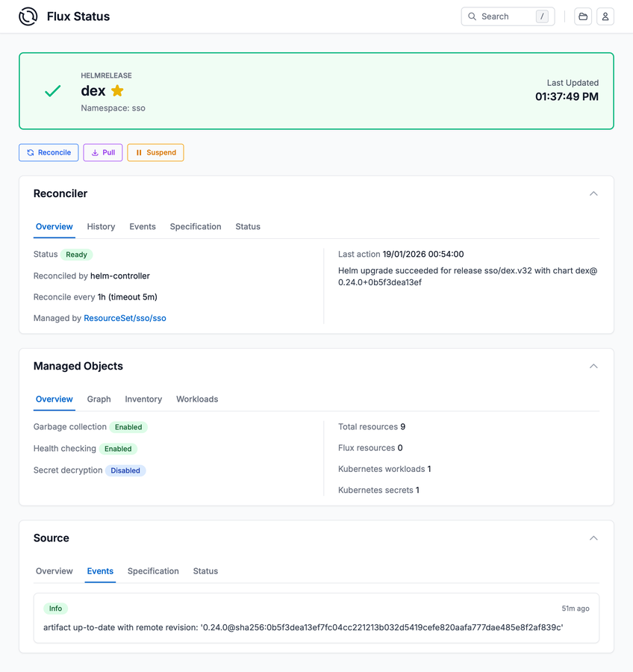Switch to Source Overview tab

(54, 571)
